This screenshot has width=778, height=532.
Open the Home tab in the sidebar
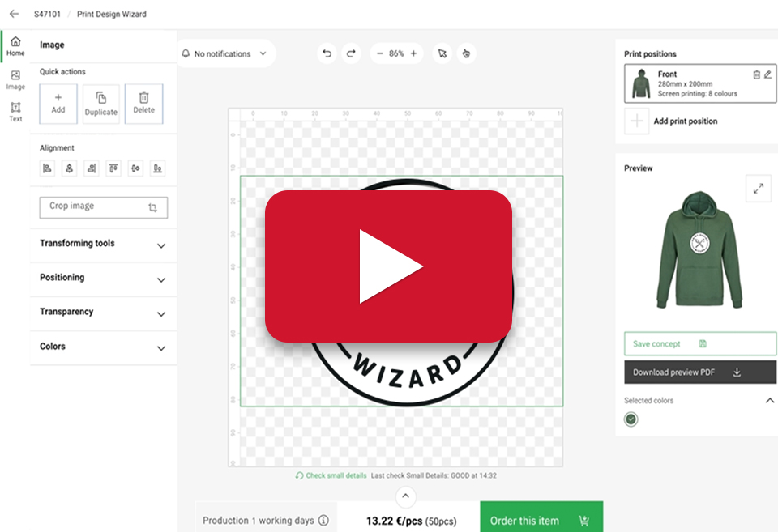click(x=15, y=46)
